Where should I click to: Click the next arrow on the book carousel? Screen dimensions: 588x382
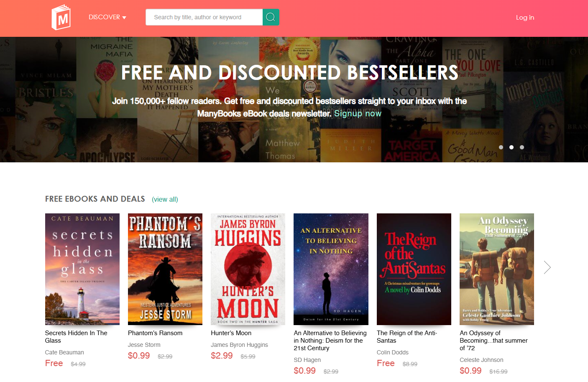coord(547,267)
